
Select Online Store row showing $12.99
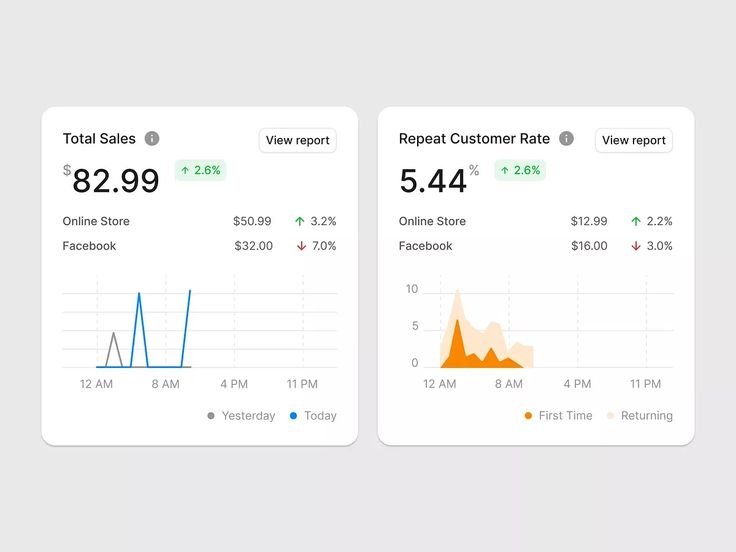point(432,221)
